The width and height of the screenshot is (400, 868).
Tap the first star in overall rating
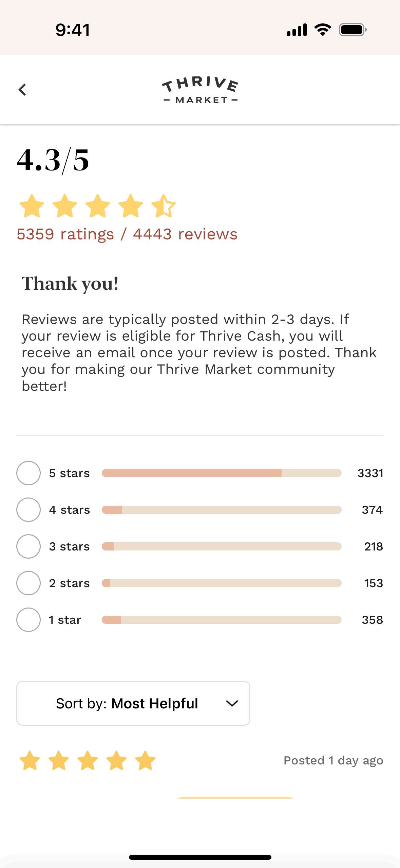coord(32,206)
